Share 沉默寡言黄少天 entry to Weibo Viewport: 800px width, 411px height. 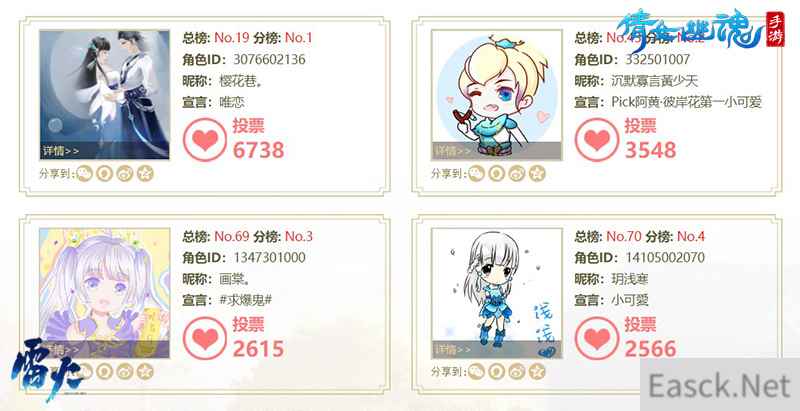click(517, 174)
